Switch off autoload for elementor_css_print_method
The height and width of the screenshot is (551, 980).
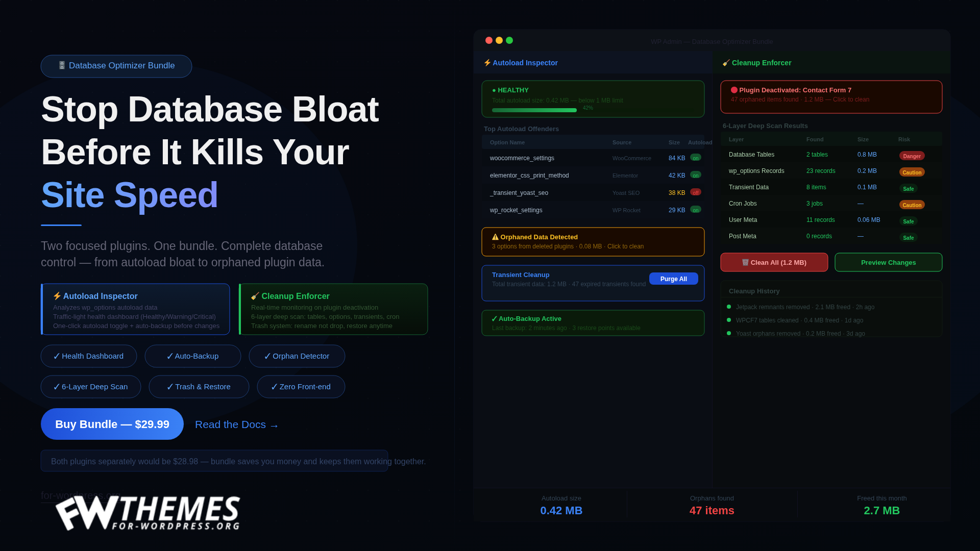tap(695, 175)
